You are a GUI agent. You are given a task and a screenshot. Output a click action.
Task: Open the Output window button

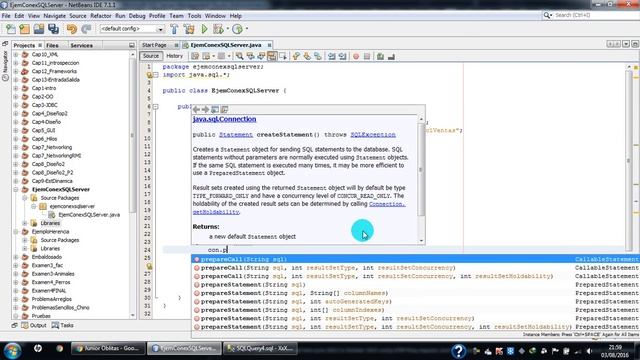coord(34,325)
